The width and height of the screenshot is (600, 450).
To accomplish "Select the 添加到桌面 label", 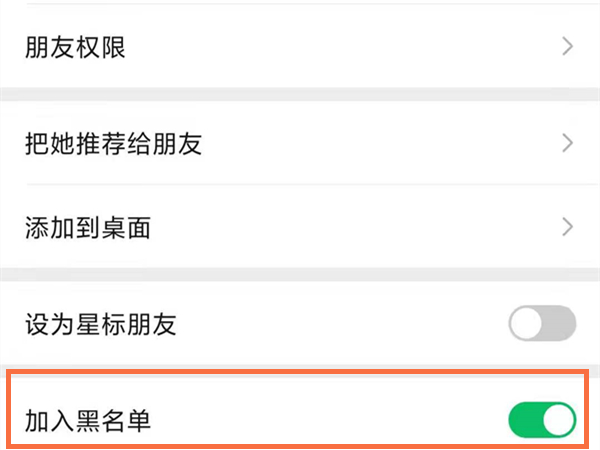I will point(87,227).
